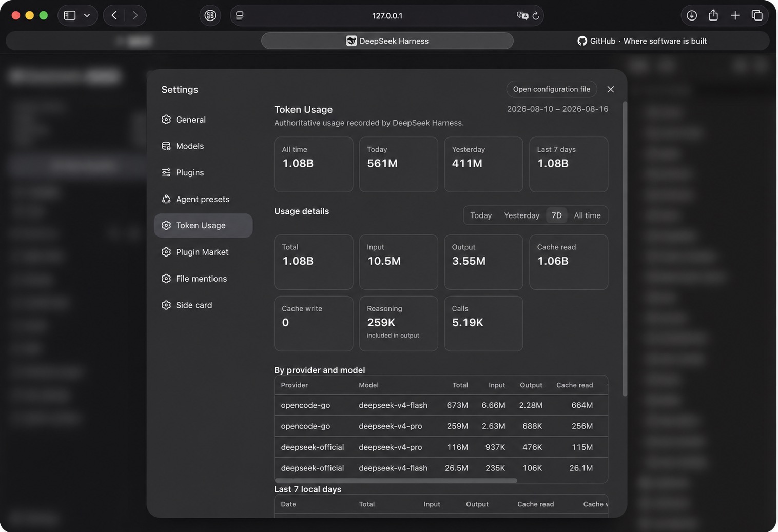Open Plugin Market settings section
Screen dimensions: 778x532
click(203, 252)
